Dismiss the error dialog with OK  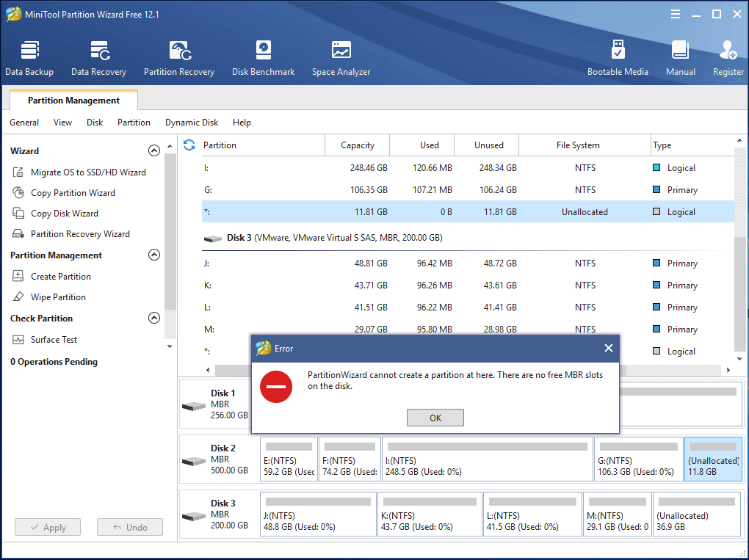(435, 417)
